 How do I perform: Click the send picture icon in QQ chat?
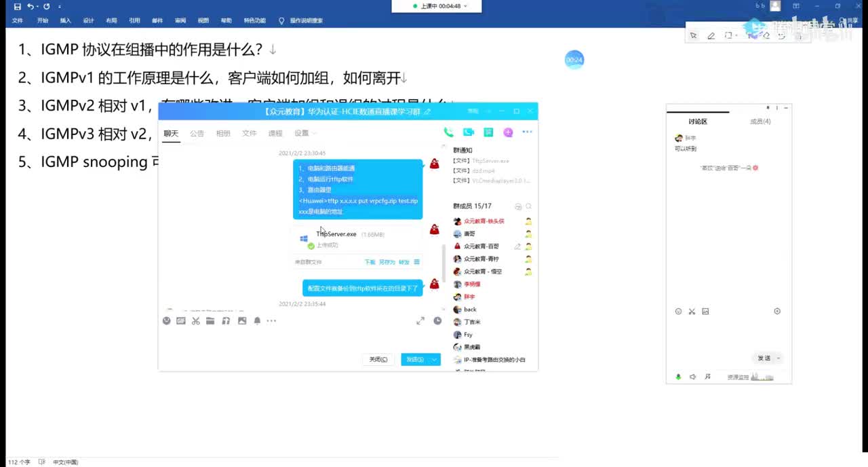[242, 320]
